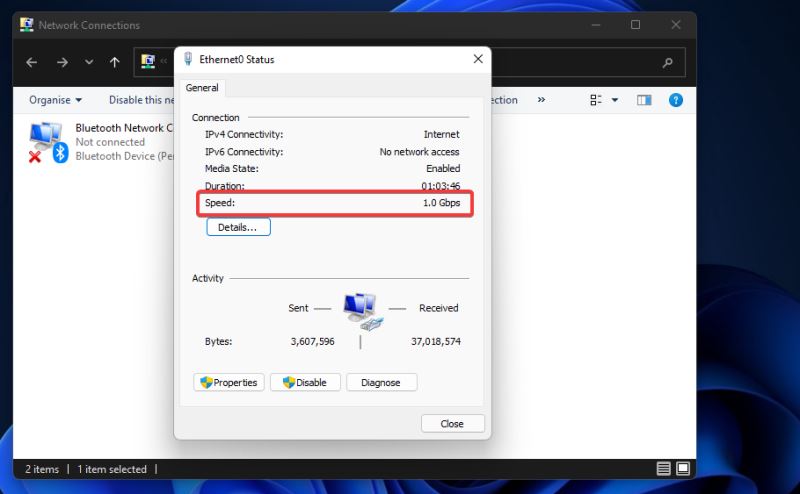800x494 pixels.
Task: Click Disable this network device command
Action: 140,100
